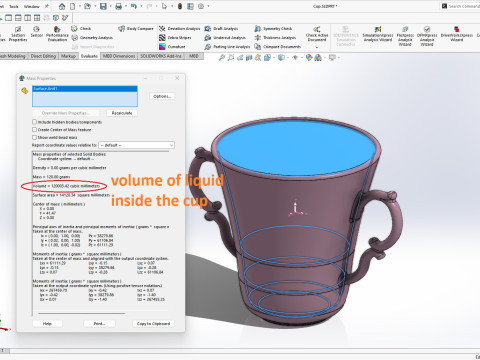Click the Edit Appearance color ball icon
480x360 pixels.
[309, 58]
